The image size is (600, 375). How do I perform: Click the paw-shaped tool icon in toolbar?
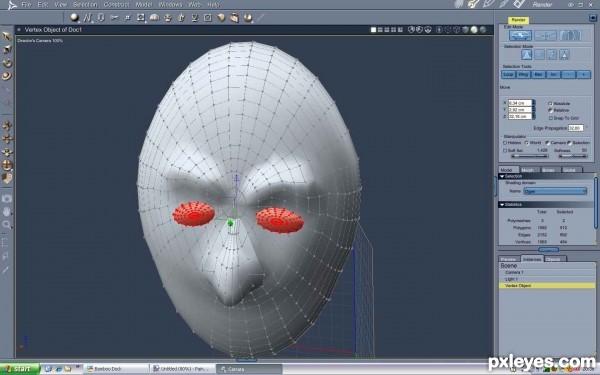[x=168, y=18]
